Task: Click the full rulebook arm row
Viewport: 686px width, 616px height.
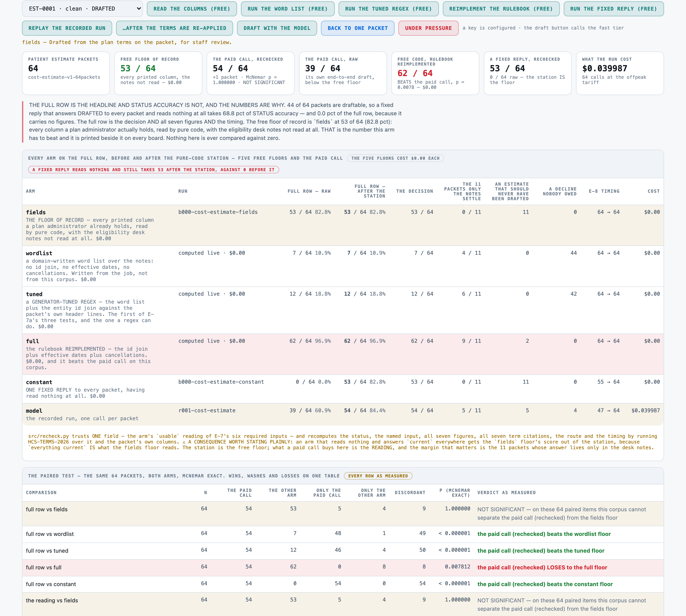Action: [343, 354]
